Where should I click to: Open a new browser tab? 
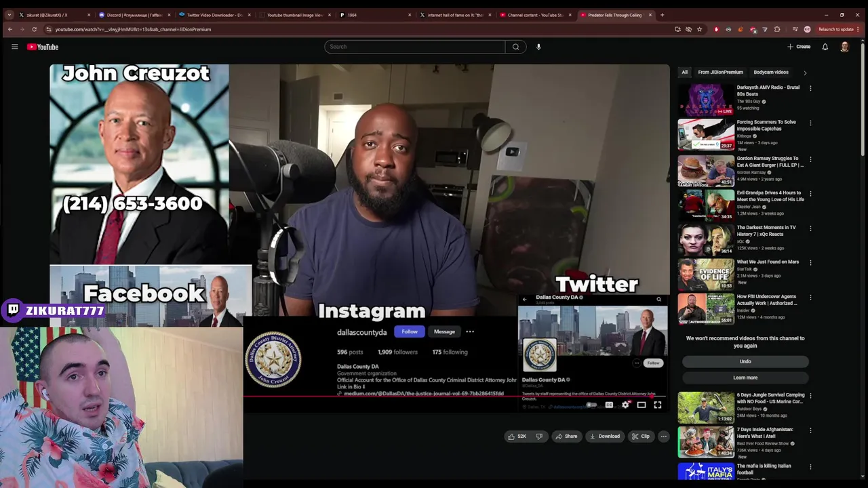coord(662,15)
